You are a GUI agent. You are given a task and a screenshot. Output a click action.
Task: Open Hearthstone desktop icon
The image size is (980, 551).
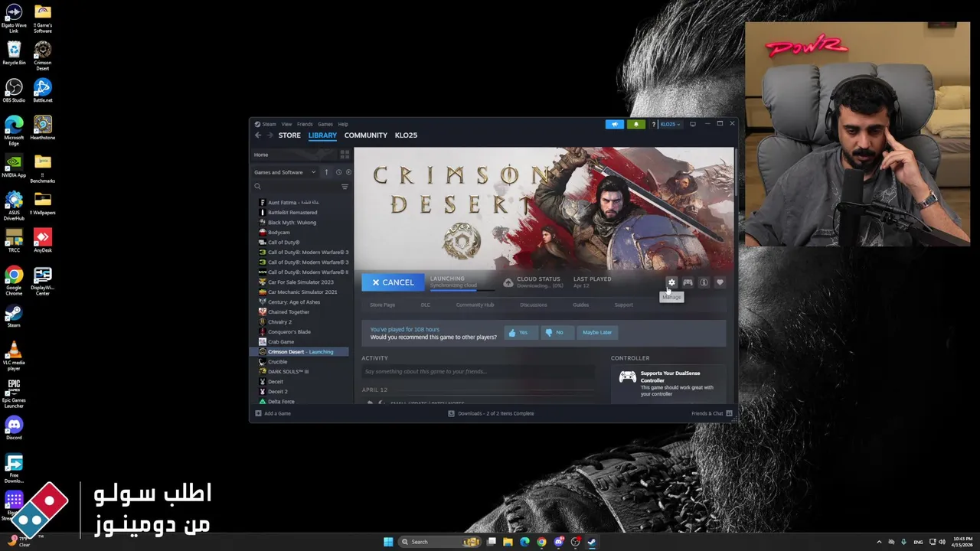click(43, 128)
